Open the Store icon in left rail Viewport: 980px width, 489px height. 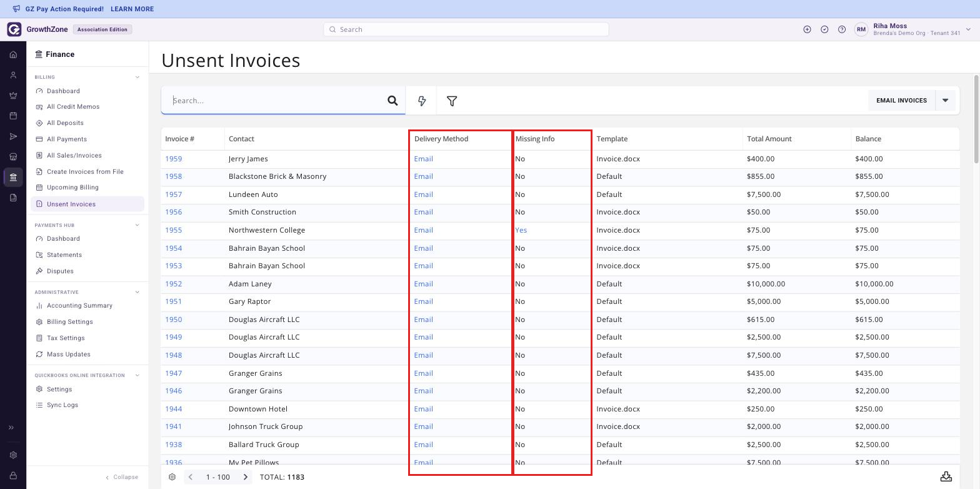point(13,157)
